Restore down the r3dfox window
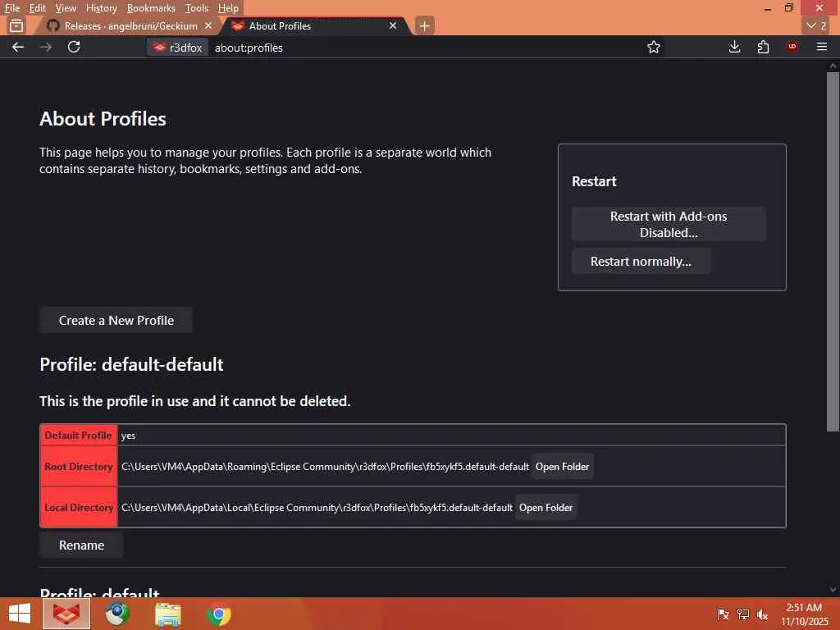This screenshot has height=630, width=840. point(788,7)
